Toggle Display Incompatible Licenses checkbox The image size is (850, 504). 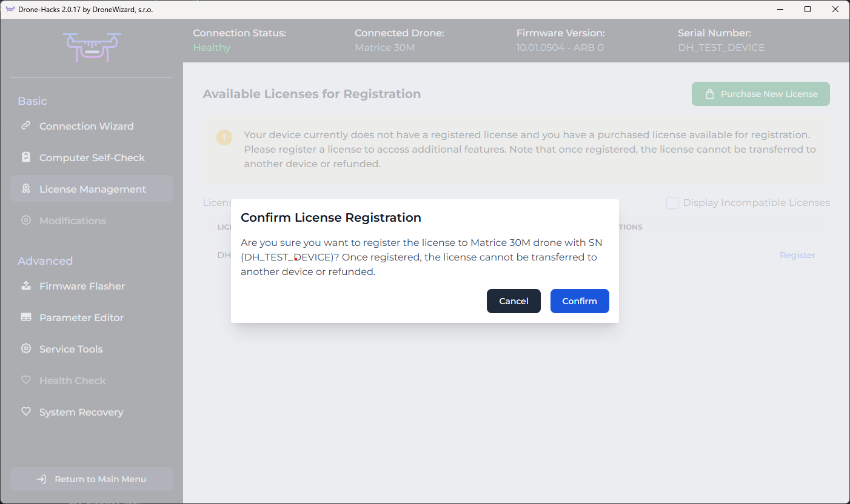click(x=672, y=203)
